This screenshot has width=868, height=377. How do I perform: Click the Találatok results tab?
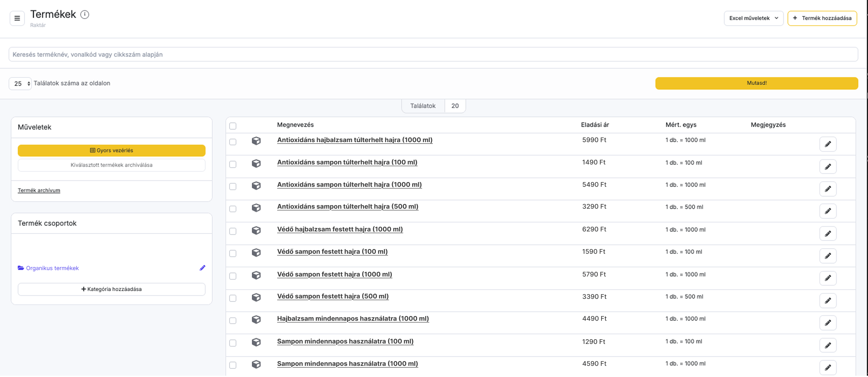(x=423, y=106)
